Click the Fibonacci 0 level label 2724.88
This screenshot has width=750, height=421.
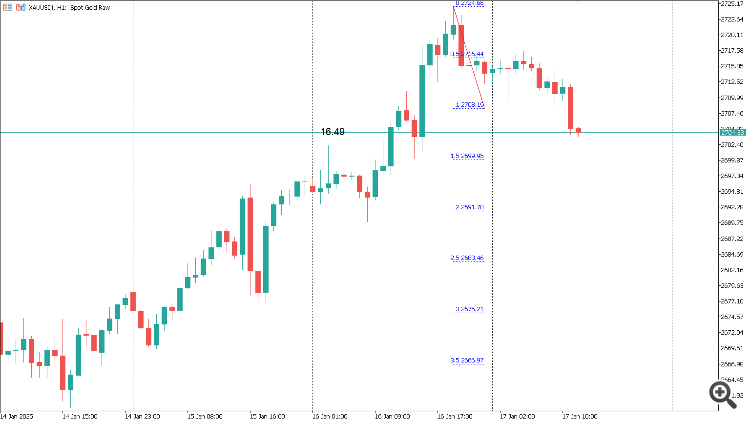469,4
